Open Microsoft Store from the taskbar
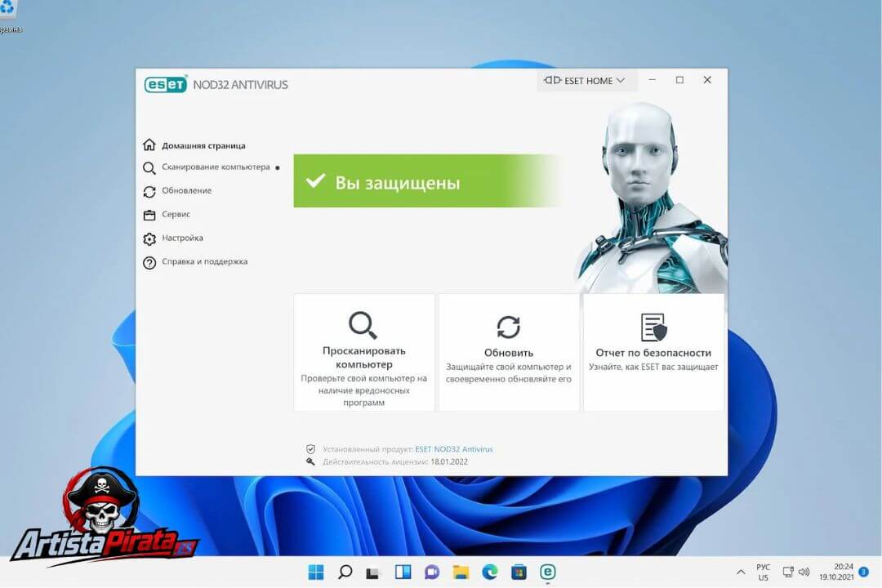 tap(519, 572)
